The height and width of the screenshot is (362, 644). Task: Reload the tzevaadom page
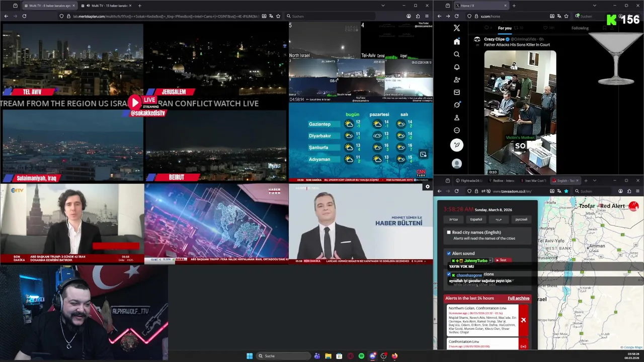[x=457, y=191]
